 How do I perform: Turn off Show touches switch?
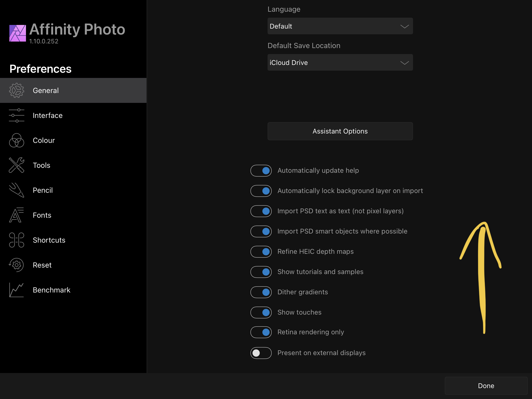(261, 312)
